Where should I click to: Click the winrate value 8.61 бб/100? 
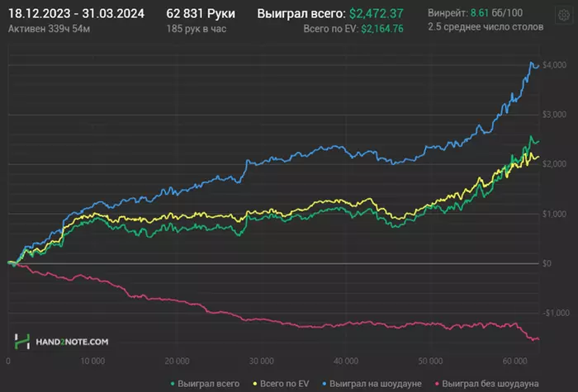(x=496, y=13)
